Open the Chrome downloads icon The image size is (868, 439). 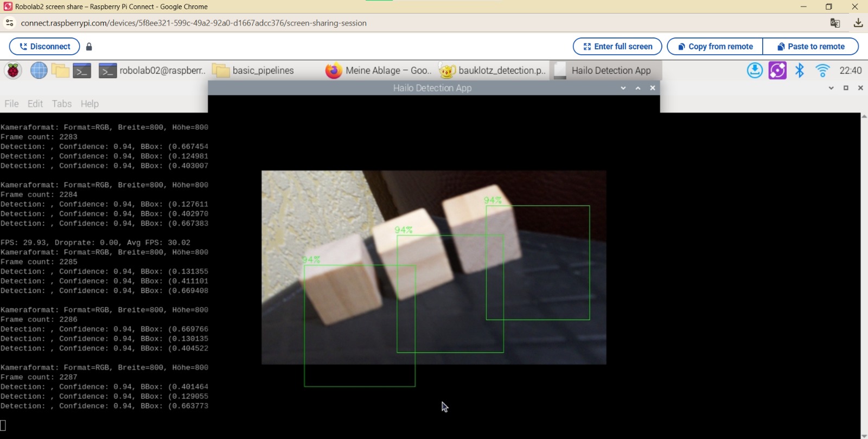(x=858, y=23)
